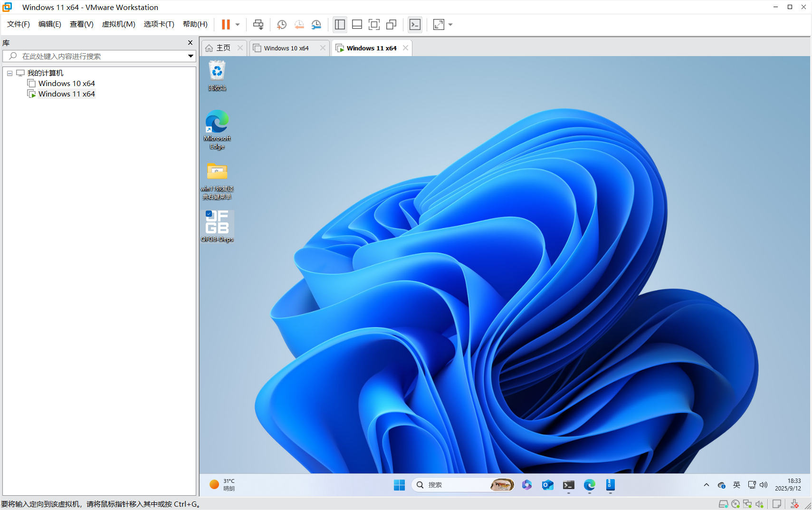Open Microsoft Edge on guest taskbar
812x510 pixels.
(589, 485)
